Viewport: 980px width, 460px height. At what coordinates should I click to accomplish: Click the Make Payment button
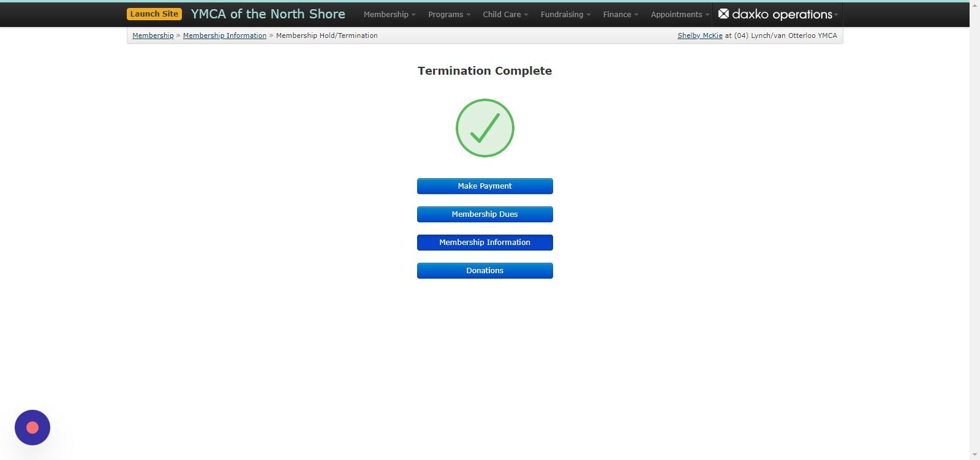point(485,186)
